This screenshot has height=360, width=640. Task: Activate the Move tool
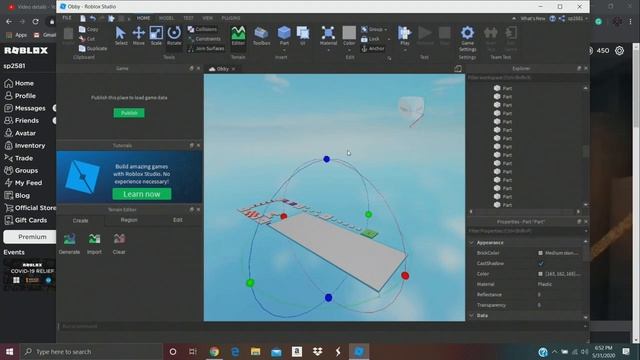[138, 36]
